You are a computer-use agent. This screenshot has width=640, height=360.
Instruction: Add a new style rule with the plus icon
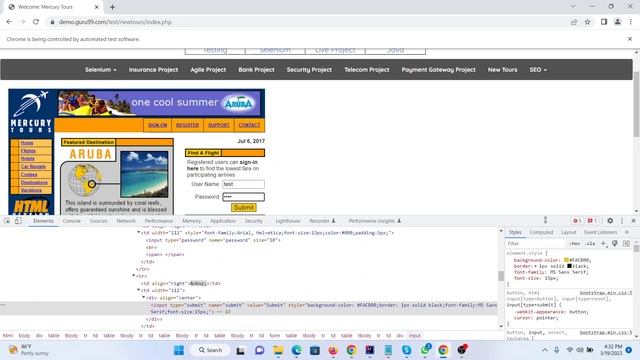[x=603, y=244]
